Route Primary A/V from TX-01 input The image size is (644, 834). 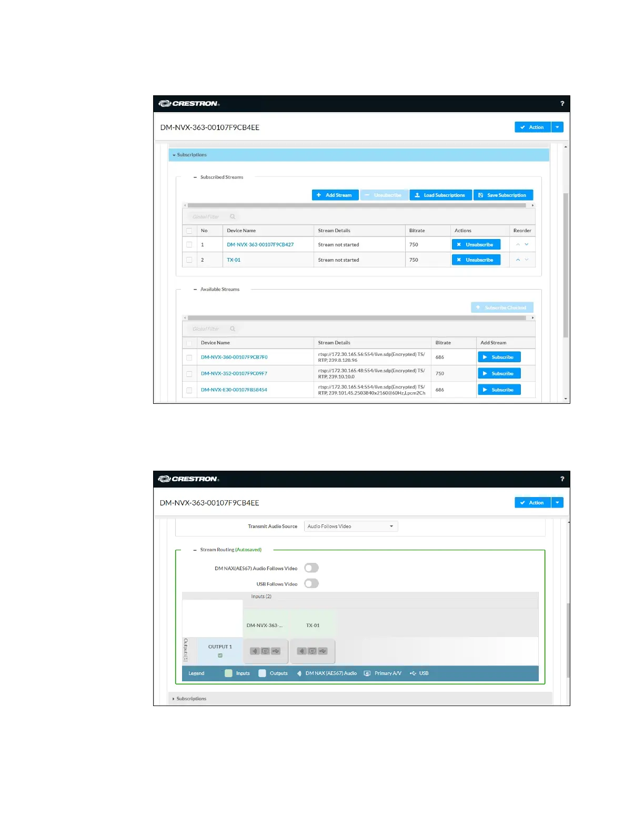coord(312,651)
